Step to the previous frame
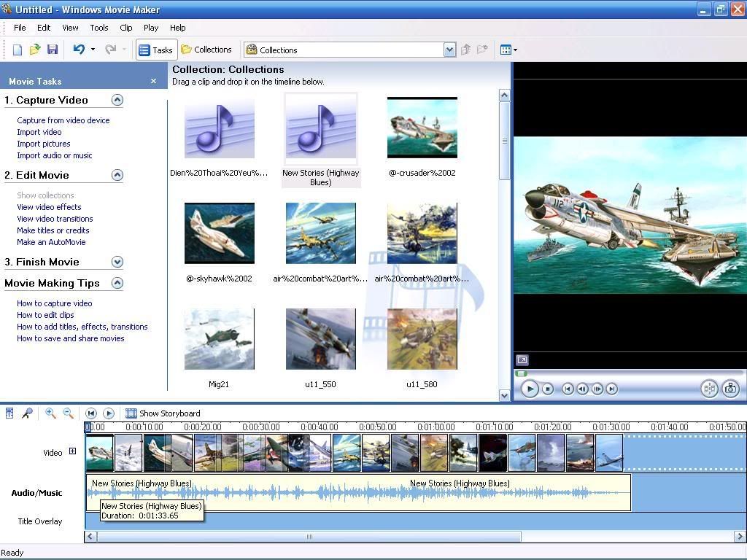Screen dimensions: 747x560 click(582, 389)
